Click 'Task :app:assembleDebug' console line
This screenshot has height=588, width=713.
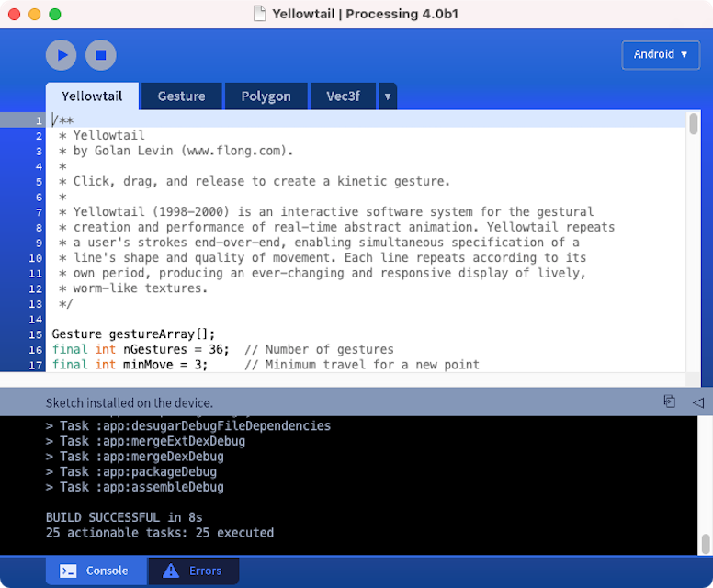135,487
